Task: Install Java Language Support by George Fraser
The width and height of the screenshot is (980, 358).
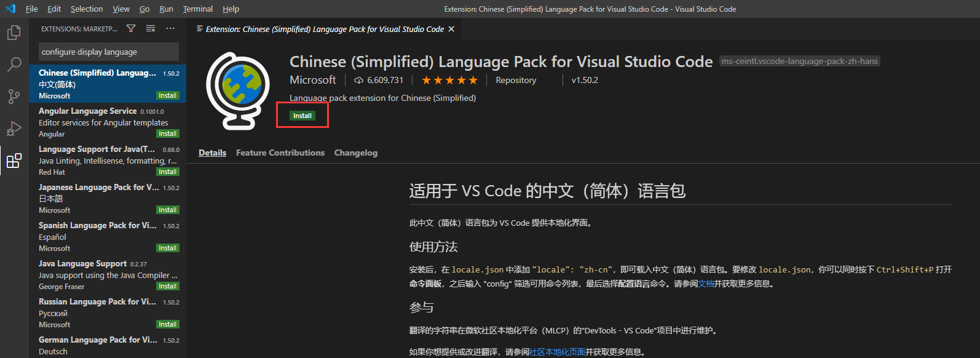Action: pos(168,286)
